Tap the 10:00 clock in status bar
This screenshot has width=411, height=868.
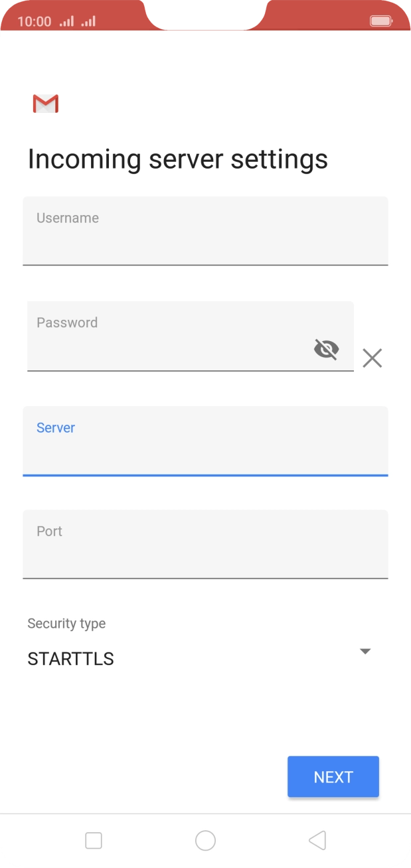click(x=34, y=21)
